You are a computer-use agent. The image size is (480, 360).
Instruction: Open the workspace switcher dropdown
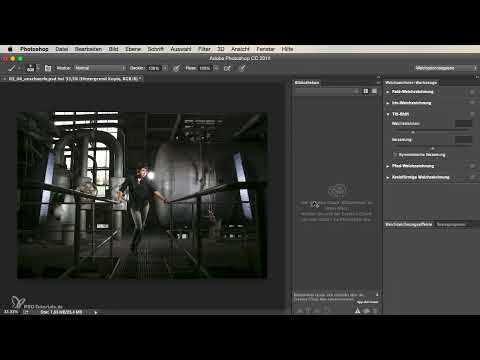click(x=446, y=68)
